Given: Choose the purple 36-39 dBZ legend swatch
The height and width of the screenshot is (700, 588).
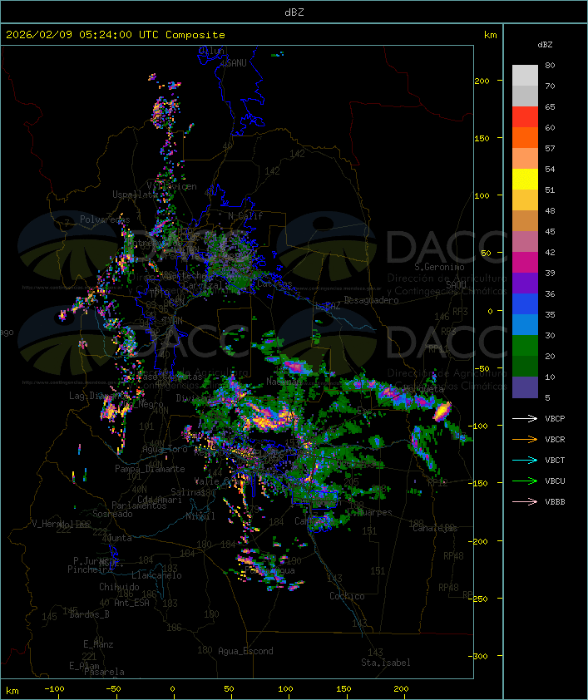Looking at the screenshot, I should (525, 283).
